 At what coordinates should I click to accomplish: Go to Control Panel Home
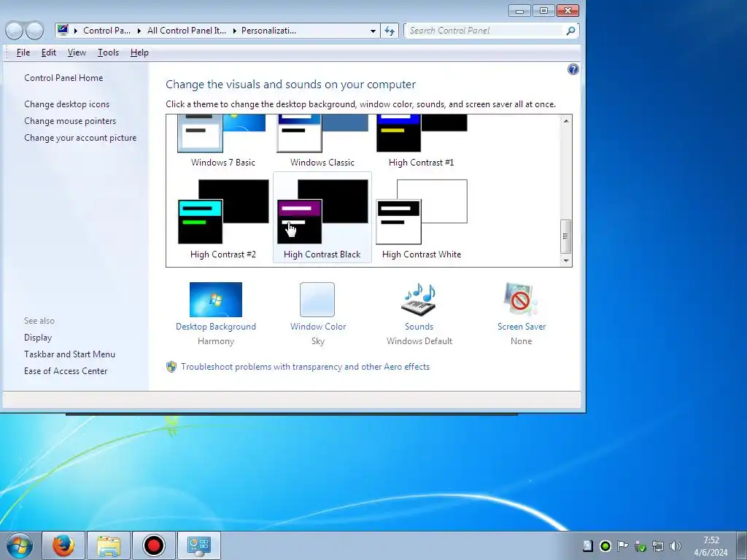click(63, 77)
